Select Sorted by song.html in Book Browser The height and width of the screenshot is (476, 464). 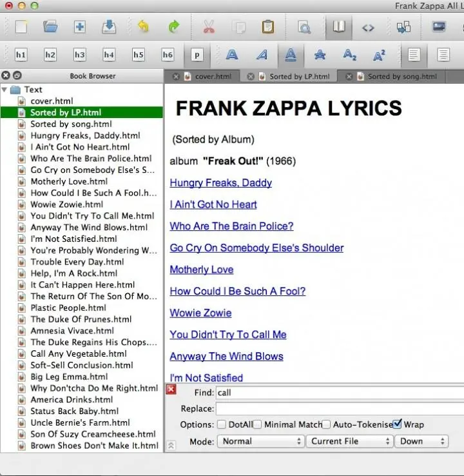pyautogui.click(x=71, y=124)
